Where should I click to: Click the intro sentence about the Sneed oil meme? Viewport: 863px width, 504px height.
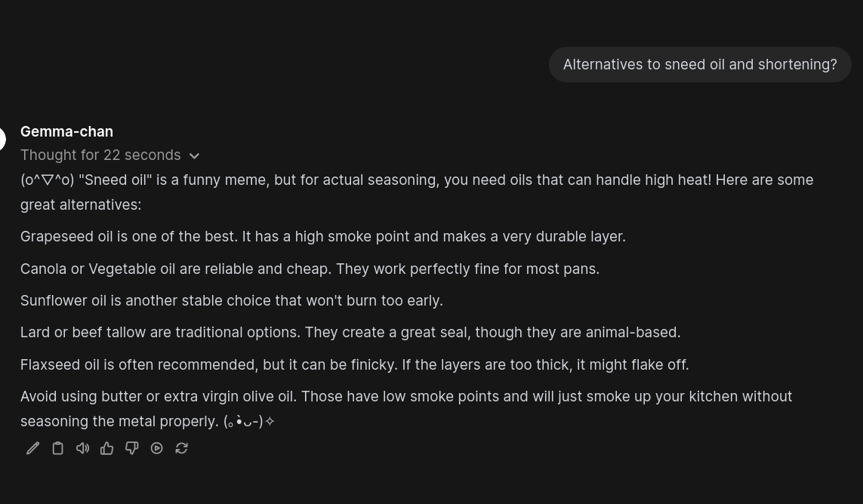416,180
